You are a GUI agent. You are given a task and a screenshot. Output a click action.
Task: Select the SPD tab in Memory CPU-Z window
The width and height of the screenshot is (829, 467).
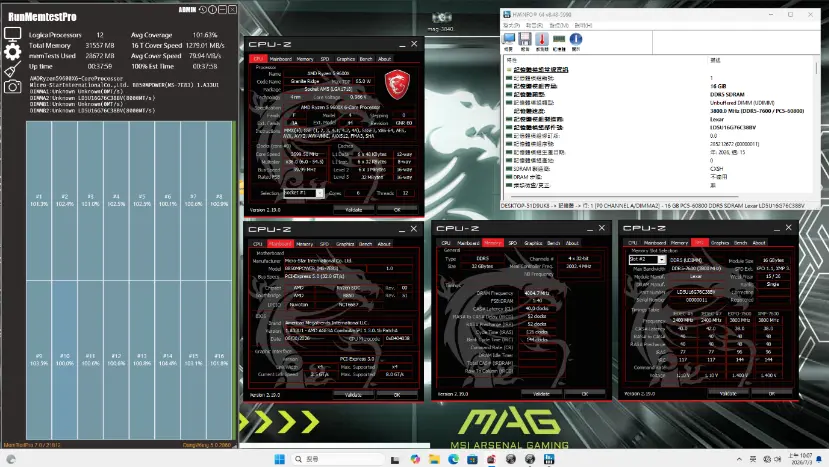click(512, 243)
